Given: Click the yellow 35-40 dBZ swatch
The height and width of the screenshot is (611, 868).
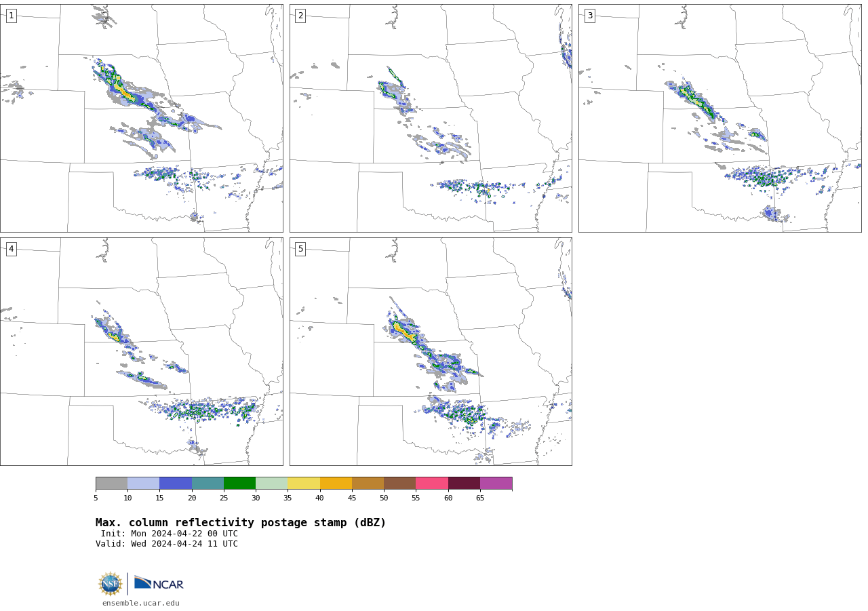Looking at the screenshot, I should pyautogui.click(x=304, y=484).
